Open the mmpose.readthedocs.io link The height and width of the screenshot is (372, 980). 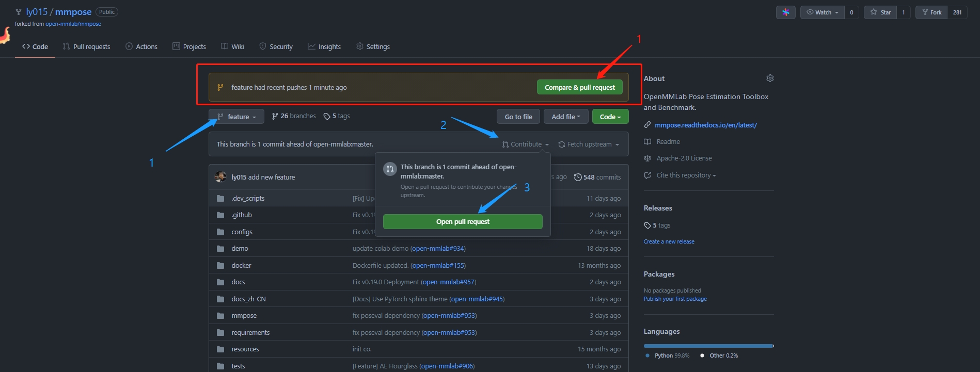click(706, 125)
